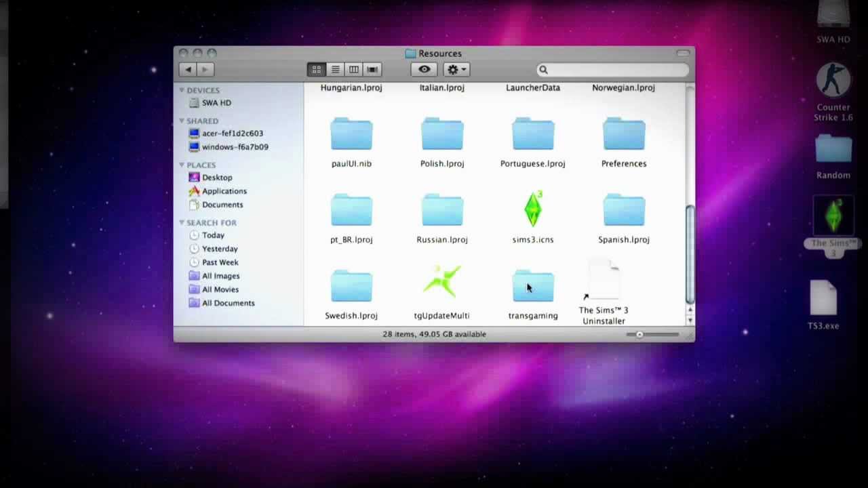Image resolution: width=868 pixels, height=488 pixels.
Task: Click the Resources window title
Action: [440, 54]
